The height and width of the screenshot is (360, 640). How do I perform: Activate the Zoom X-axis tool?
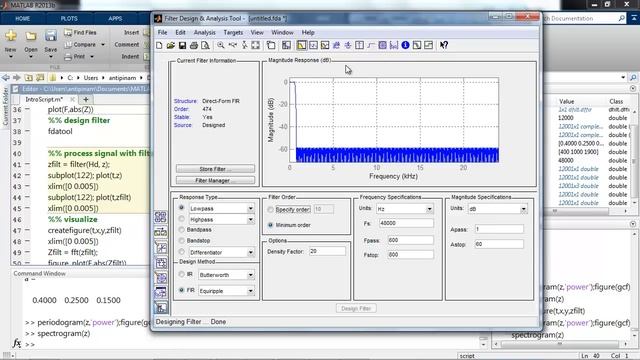[233, 45]
